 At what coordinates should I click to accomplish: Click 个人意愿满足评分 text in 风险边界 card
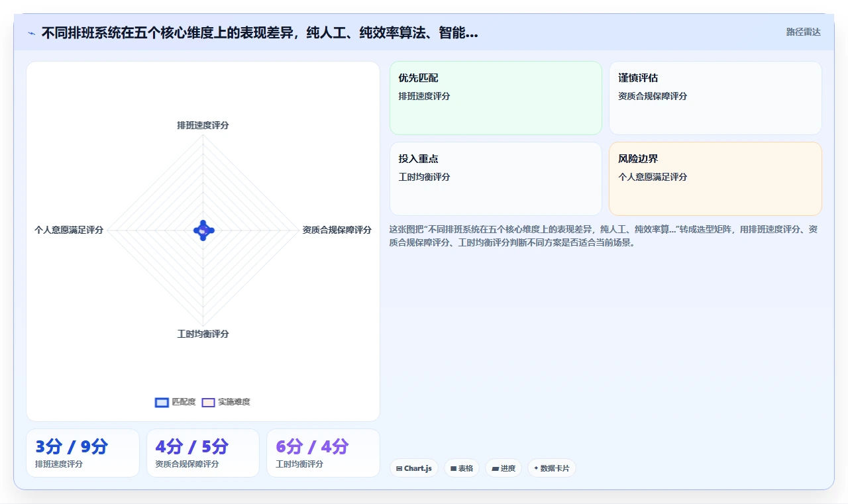pos(653,177)
